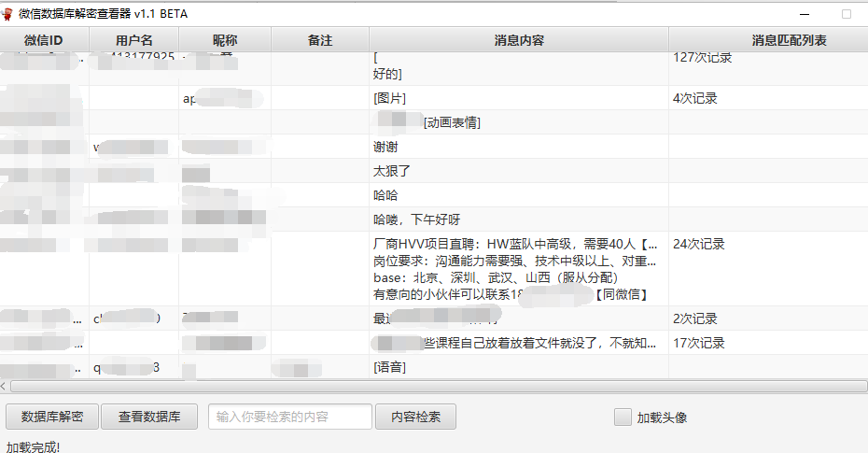
Task: Select the message 哈喽，下午好呀
Action: [x=519, y=219]
